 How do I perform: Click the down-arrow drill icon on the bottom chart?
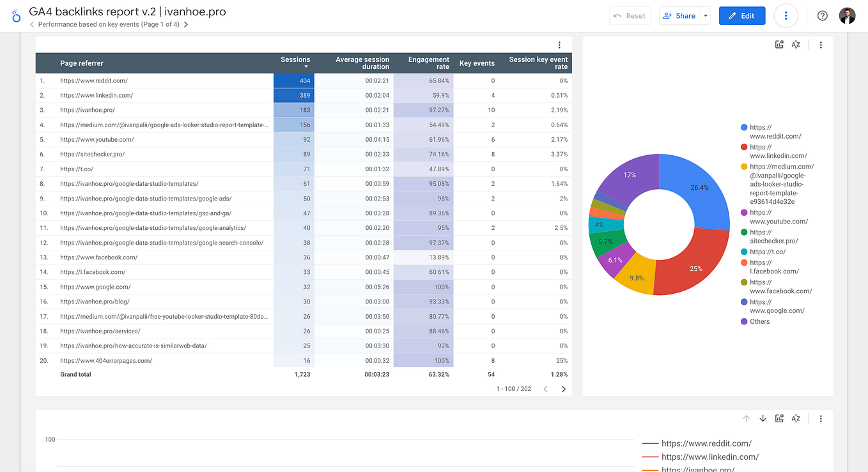click(x=763, y=418)
